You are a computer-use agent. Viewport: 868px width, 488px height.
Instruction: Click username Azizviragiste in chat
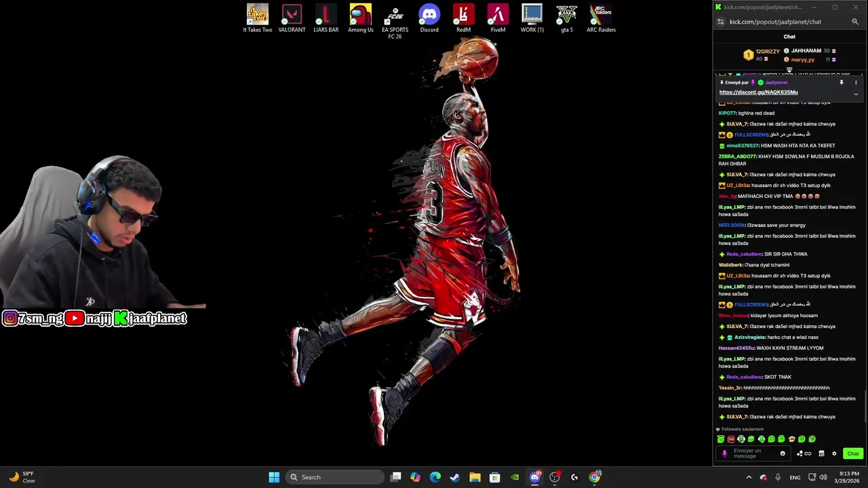[x=749, y=338]
